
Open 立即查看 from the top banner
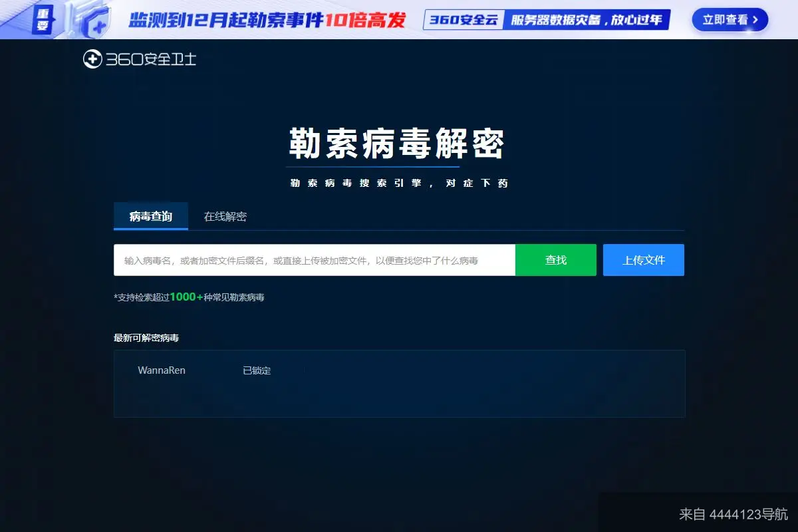[730, 20]
